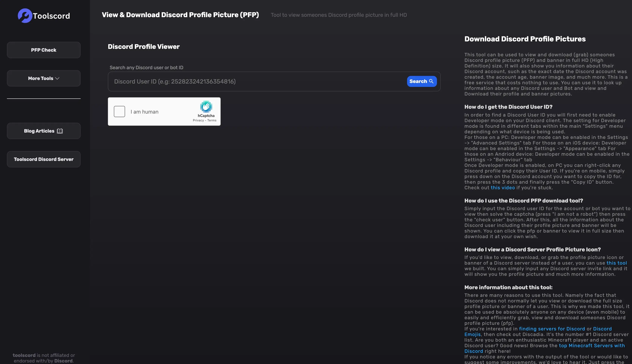Image resolution: width=632 pixels, height=364 pixels.
Task: Click the Toolscord wrench logo icon
Action: click(25, 15)
